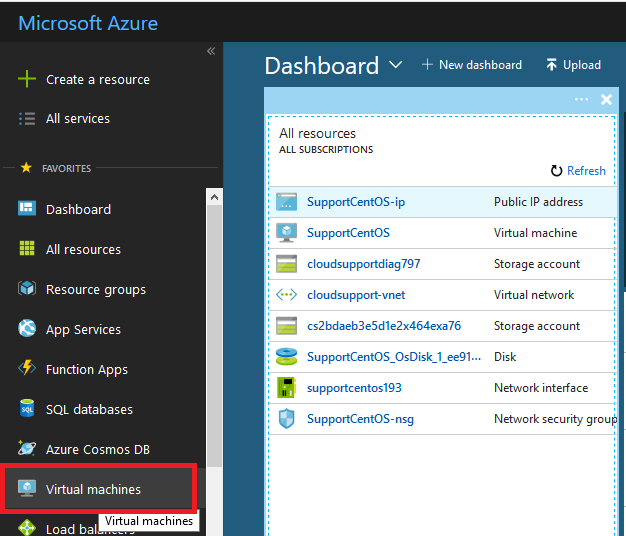Click Microsoft Azure logo text

(x=88, y=23)
